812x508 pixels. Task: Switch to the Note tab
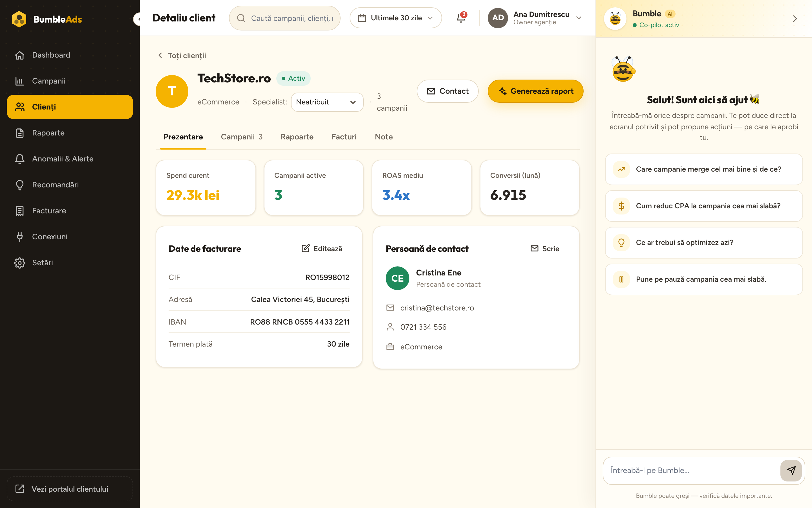pos(383,137)
